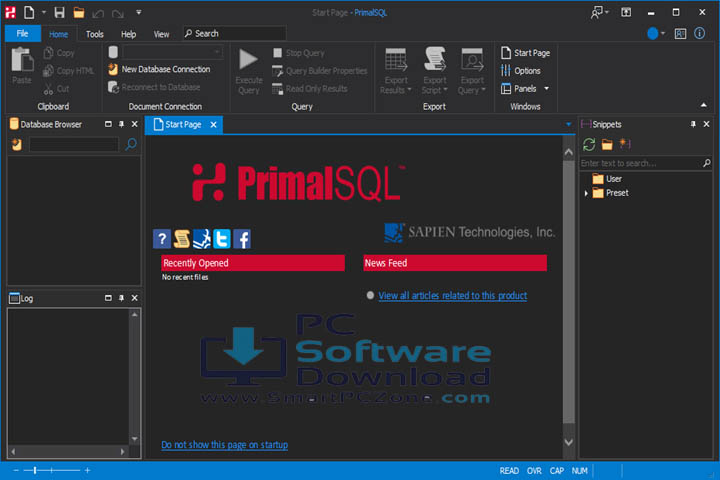Viewport: 720px width, 480px height.
Task: Click Start Page in Windows group
Action: (x=525, y=53)
